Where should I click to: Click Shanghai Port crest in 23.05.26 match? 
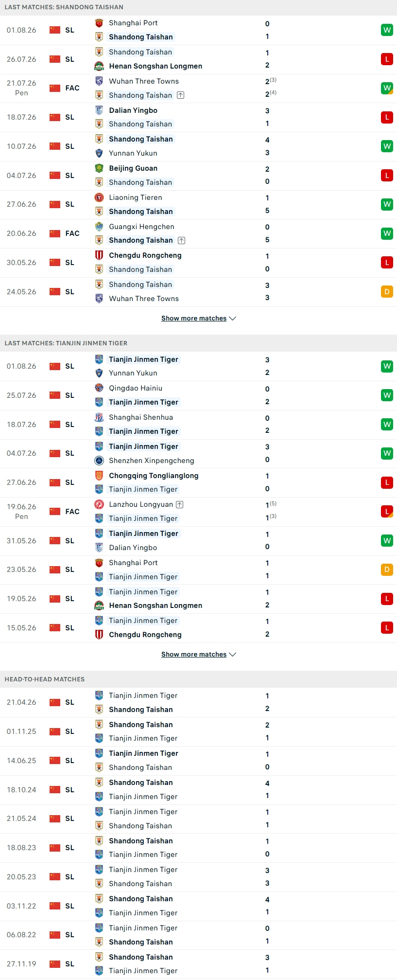(99, 563)
